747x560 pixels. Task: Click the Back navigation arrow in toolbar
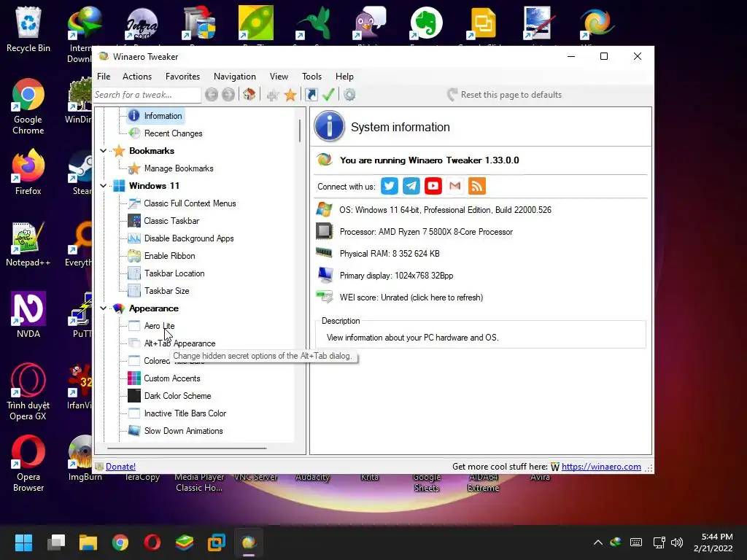pyautogui.click(x=212, y=95)
